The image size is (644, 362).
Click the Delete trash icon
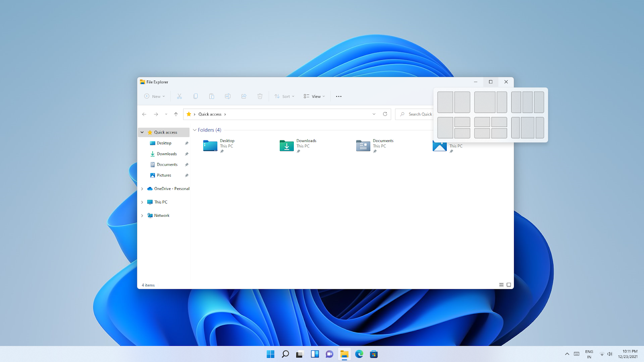pyautogui.click(x=260, y=97)
